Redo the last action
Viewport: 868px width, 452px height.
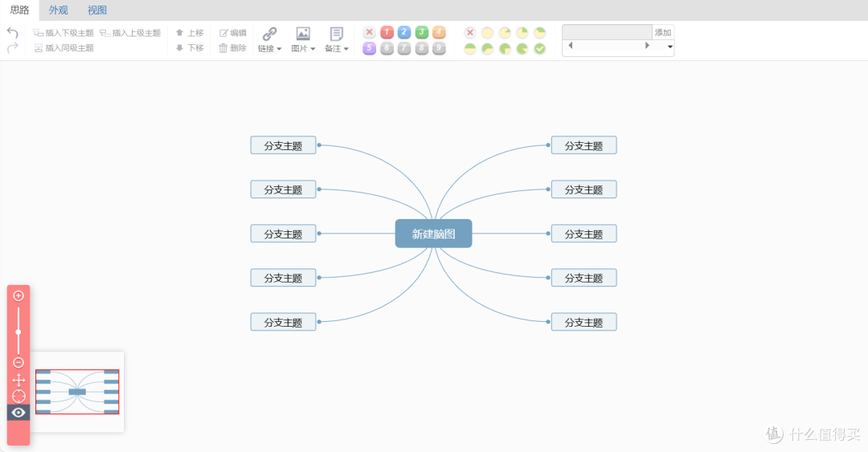(x=12, y=48)
